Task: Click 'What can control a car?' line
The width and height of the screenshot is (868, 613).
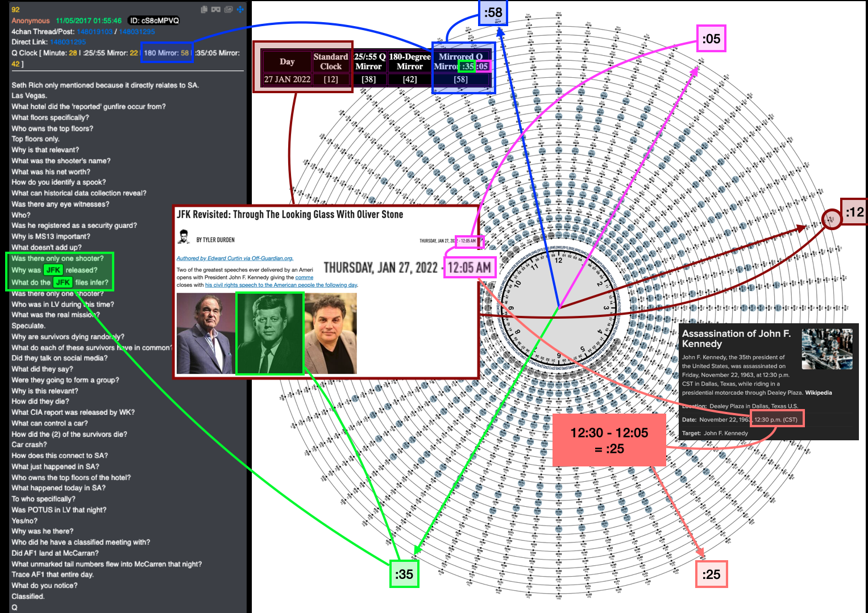Action: [x=49, y=423]
